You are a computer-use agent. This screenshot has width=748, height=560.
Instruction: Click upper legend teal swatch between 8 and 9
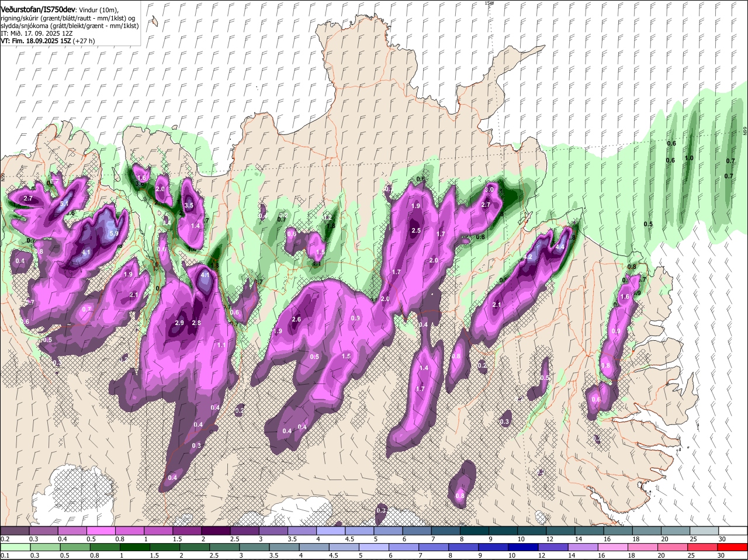point(474,530)
